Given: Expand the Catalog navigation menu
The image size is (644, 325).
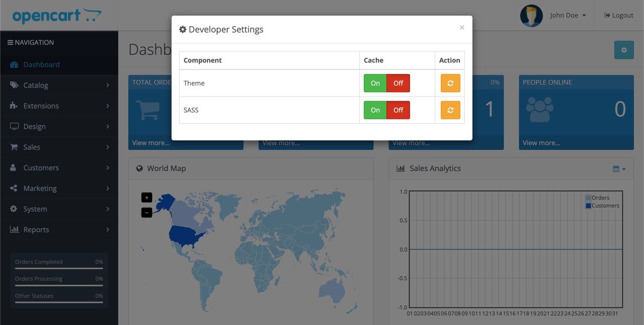Looking at the screenshot, I should (x=36, y=85).
